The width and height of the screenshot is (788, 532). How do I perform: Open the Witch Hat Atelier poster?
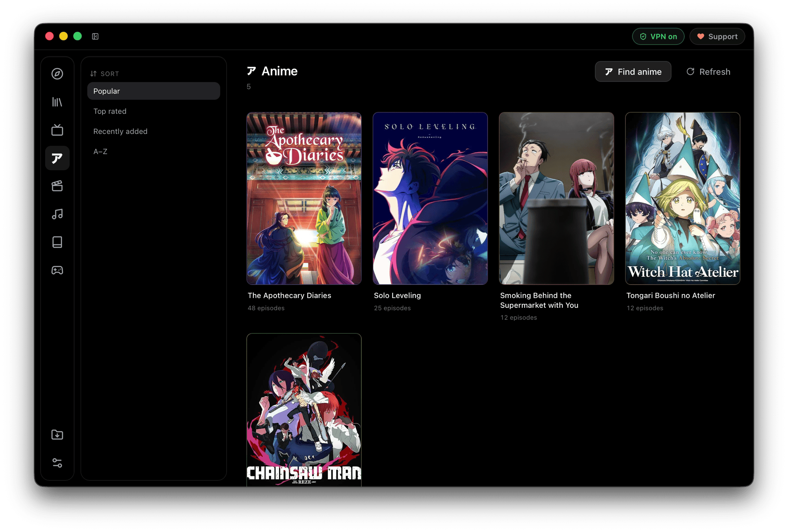683,198
